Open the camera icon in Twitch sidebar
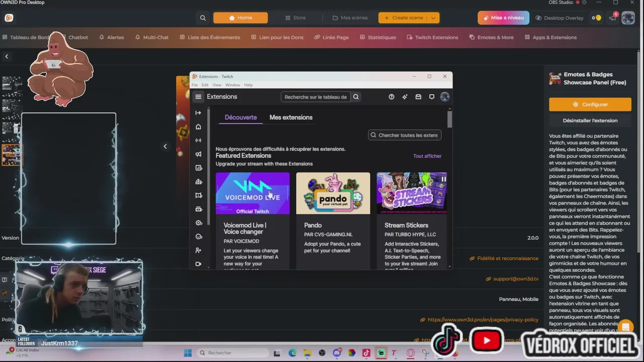The height and width of the screenshot is (362, 644). click(x=198, y=264)
